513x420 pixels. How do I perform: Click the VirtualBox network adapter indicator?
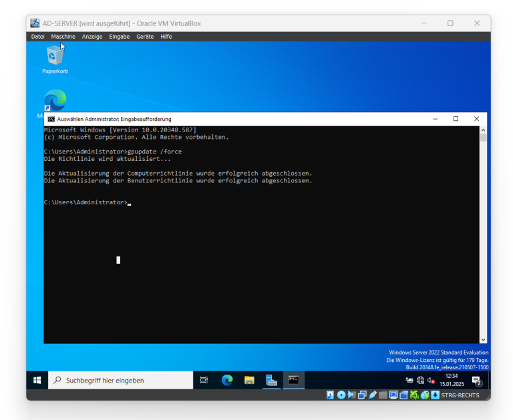click(x=362, y=395)
